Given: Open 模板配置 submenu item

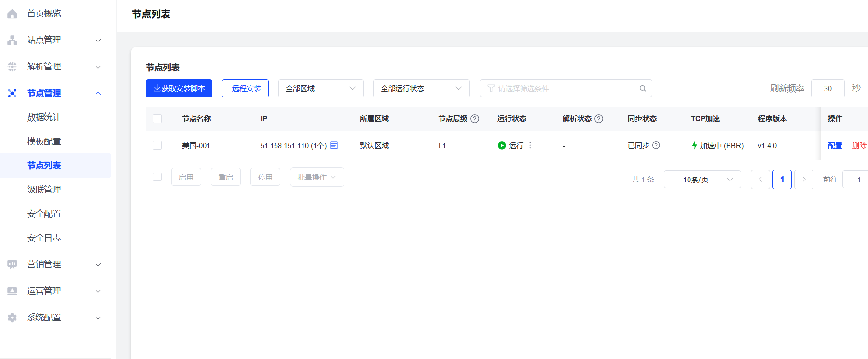Looking at the screenshot, I should click(44, 141).
